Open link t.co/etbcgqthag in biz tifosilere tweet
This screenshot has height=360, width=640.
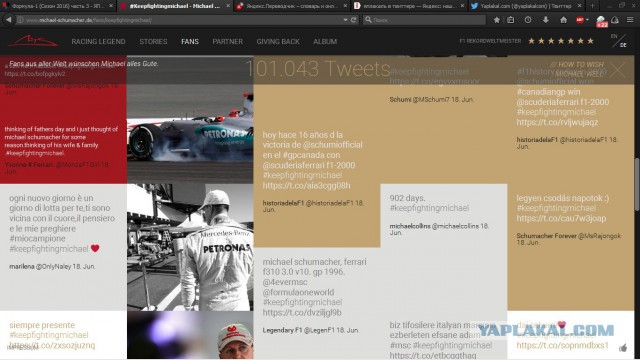pos(433,356)
